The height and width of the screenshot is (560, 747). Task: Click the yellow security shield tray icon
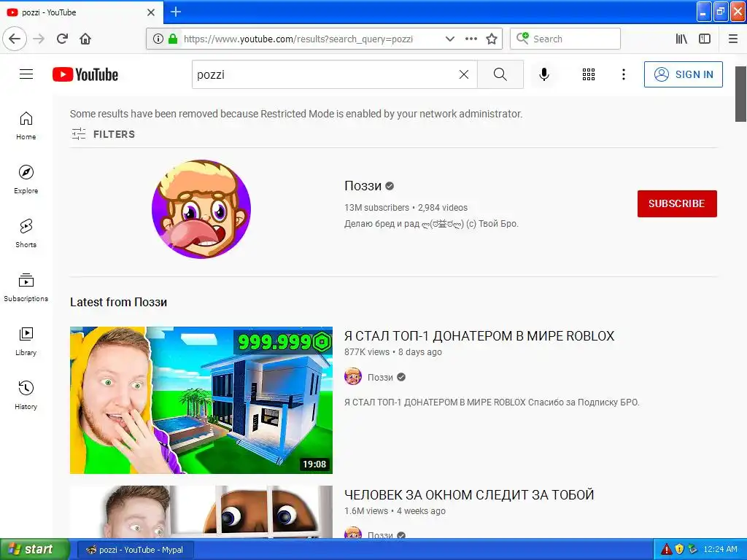[679, 550]
